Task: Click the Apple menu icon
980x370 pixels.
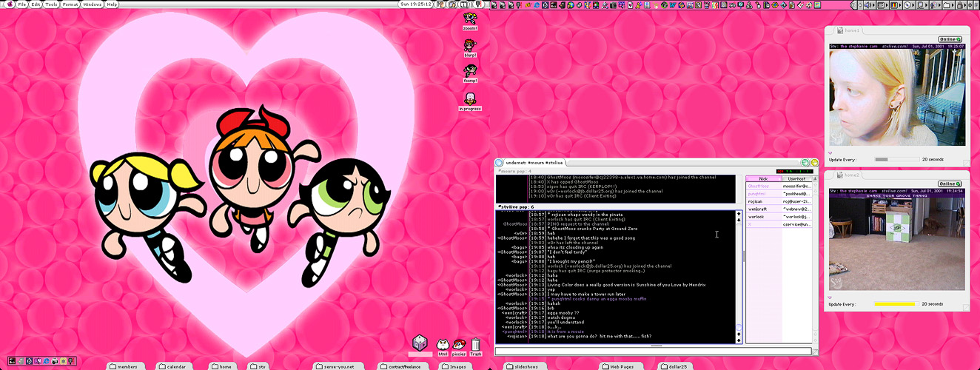Action: 9,4
